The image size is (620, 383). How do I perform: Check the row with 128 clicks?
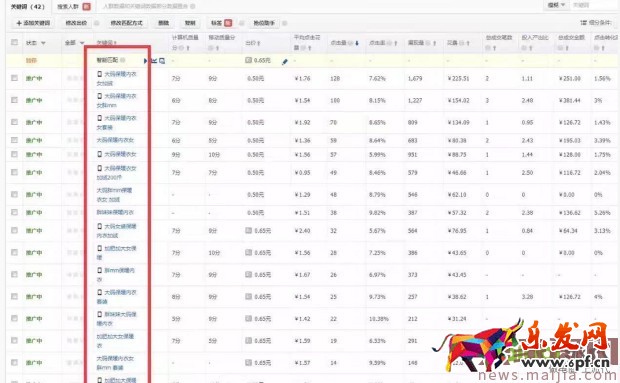point(15,78)
